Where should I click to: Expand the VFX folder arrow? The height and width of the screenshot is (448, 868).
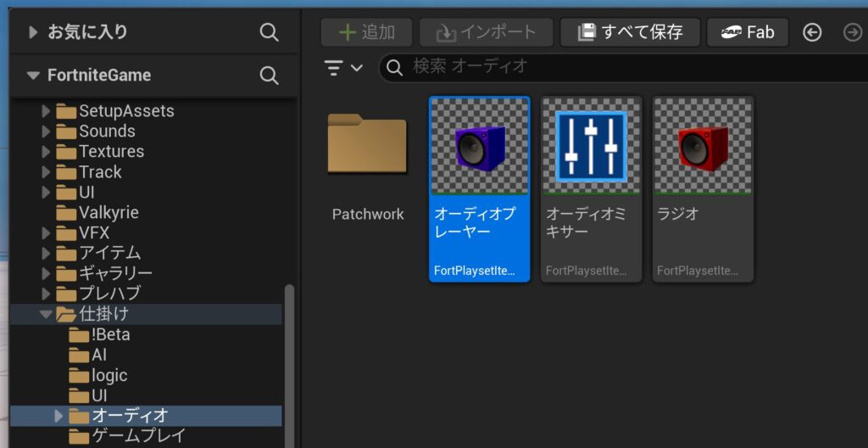click(47, 233)
